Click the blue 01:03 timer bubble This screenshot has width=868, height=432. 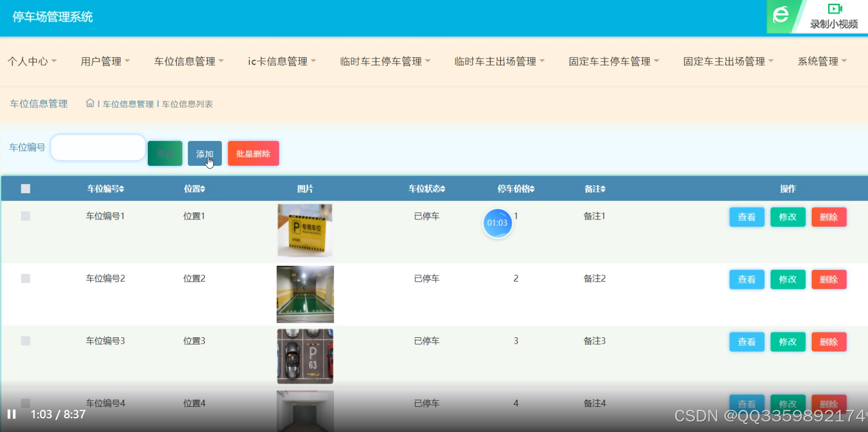point(497,223)
